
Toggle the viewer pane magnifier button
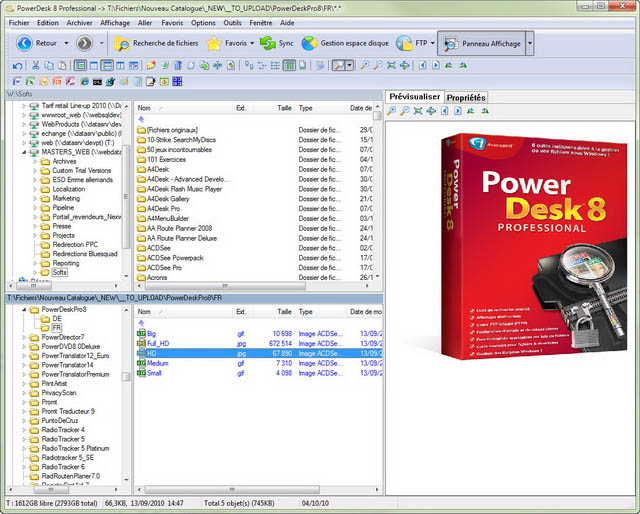(x=338, y=65)
